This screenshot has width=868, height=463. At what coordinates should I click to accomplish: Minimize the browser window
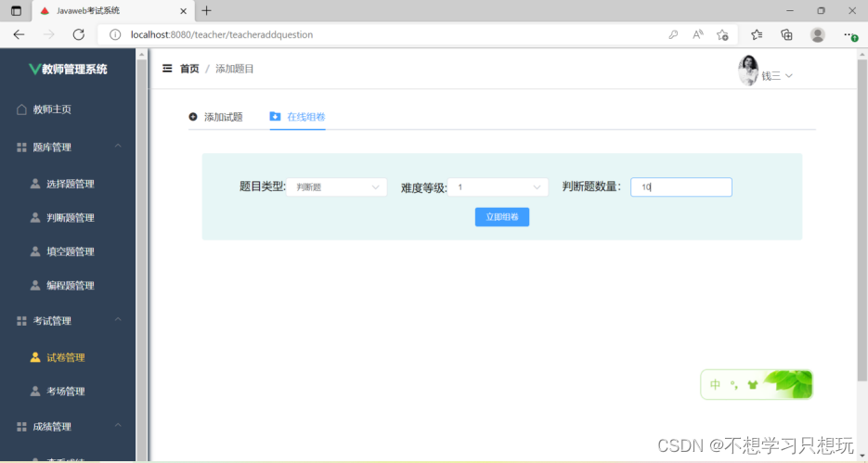pos(790,10)
